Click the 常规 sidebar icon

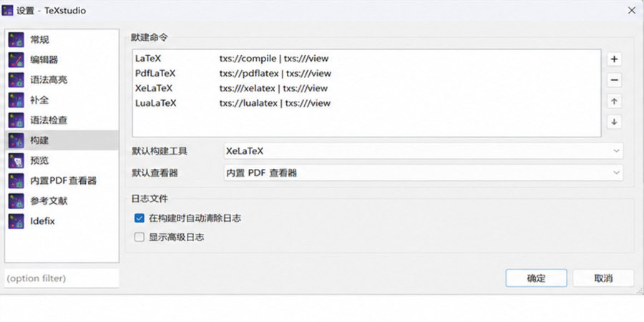(16, 39)
